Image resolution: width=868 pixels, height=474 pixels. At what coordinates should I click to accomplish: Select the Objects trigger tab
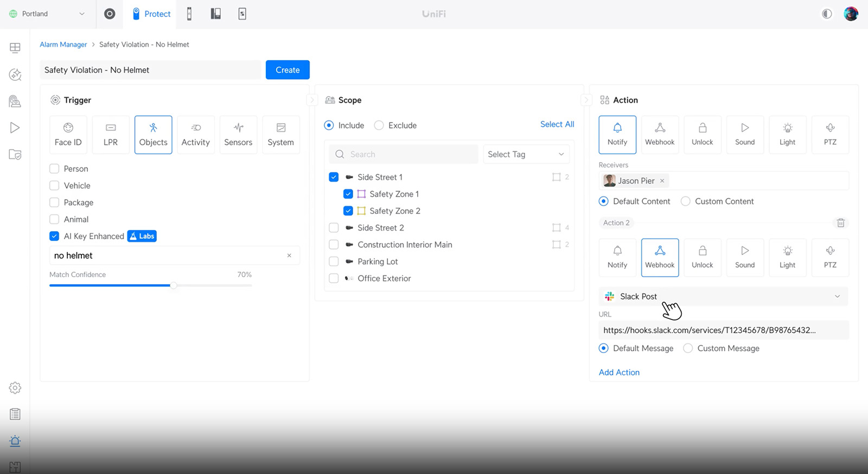pyautogui.click(x=154, y=134)
